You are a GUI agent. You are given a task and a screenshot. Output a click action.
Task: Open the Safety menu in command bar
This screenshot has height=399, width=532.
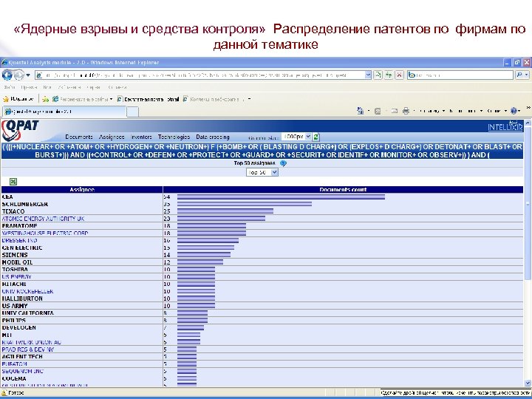tap(465, 111)
